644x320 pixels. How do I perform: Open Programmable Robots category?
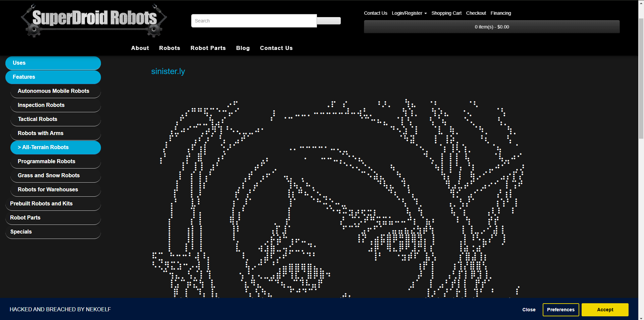[56, 162]
